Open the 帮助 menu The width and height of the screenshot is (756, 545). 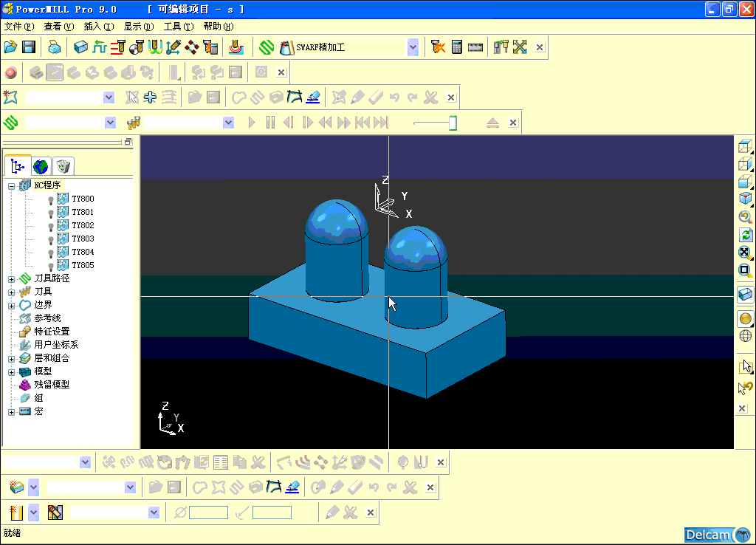(219, 27)
